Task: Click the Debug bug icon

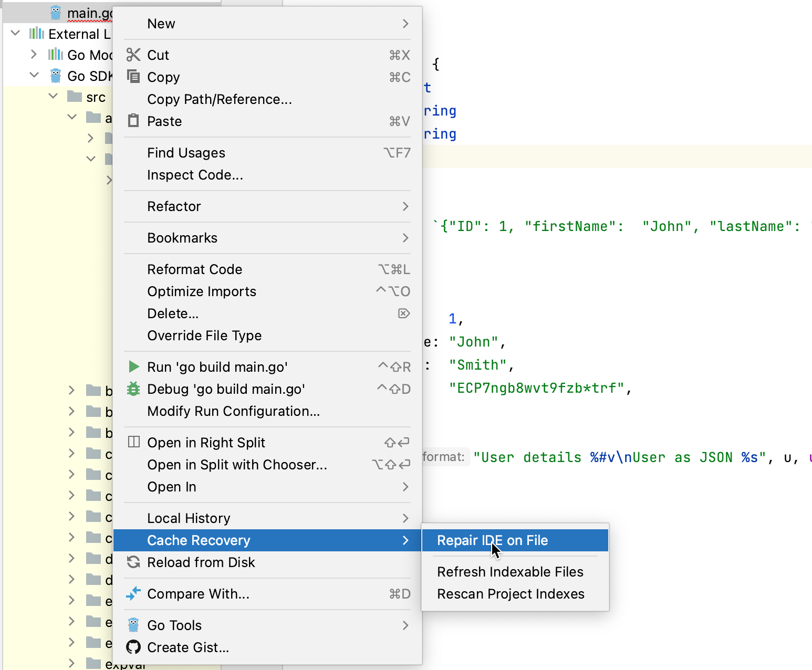Action: (133, 389)
